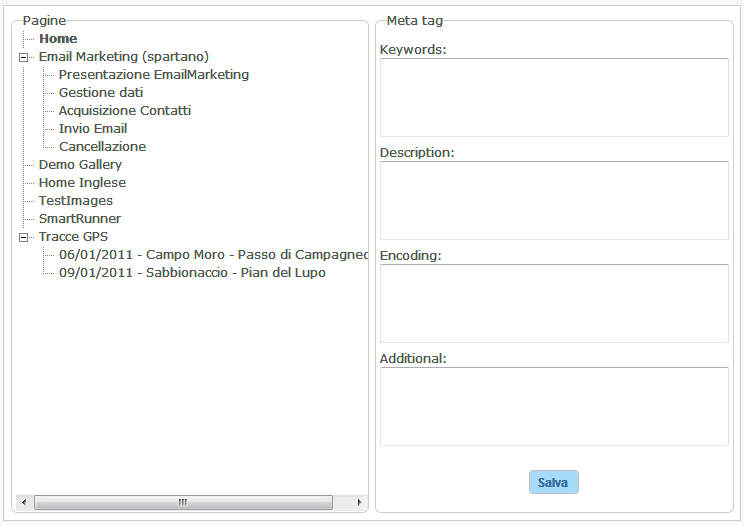Click the Salva button
The width and height of the screenshot is (744, 525).
tap(553, 482)
